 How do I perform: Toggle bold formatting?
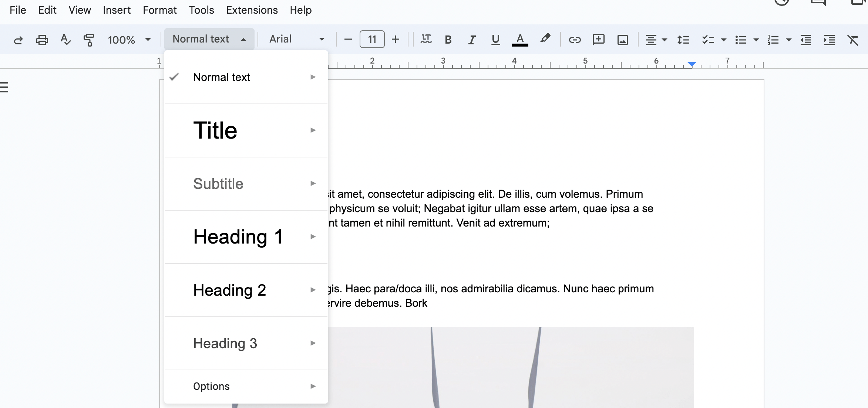pos(448,40)
